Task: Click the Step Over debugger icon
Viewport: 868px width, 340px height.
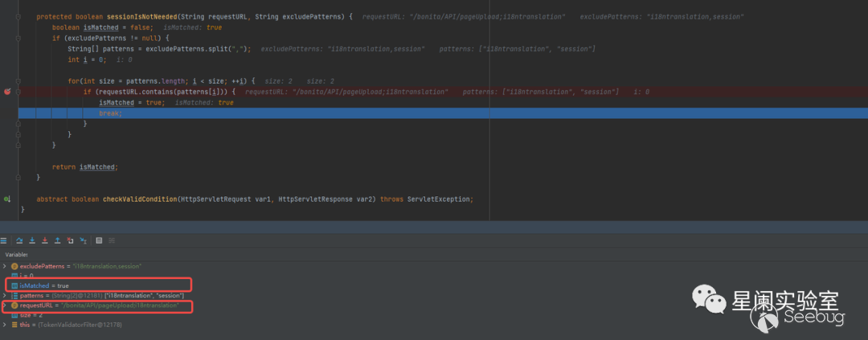Action: click(18, 240)
